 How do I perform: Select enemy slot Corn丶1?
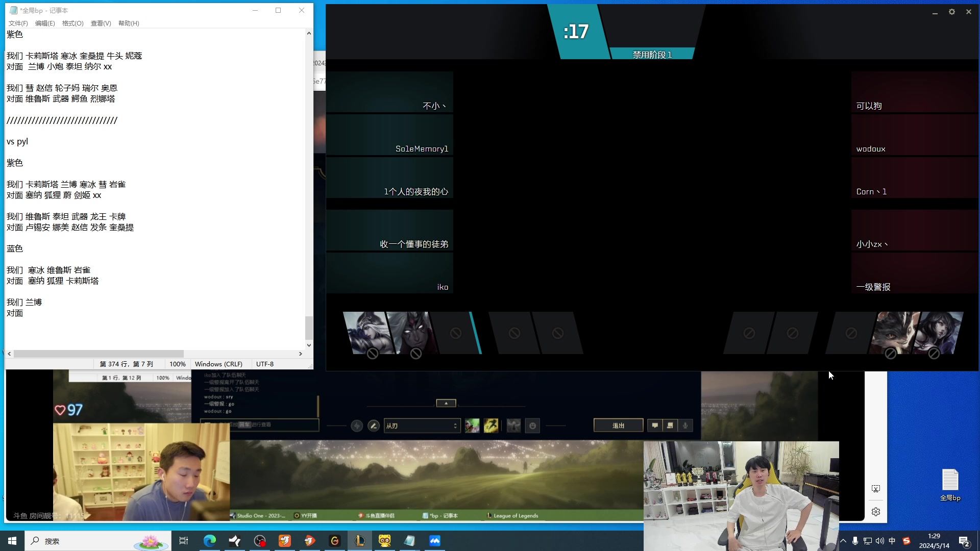(915, 178)
